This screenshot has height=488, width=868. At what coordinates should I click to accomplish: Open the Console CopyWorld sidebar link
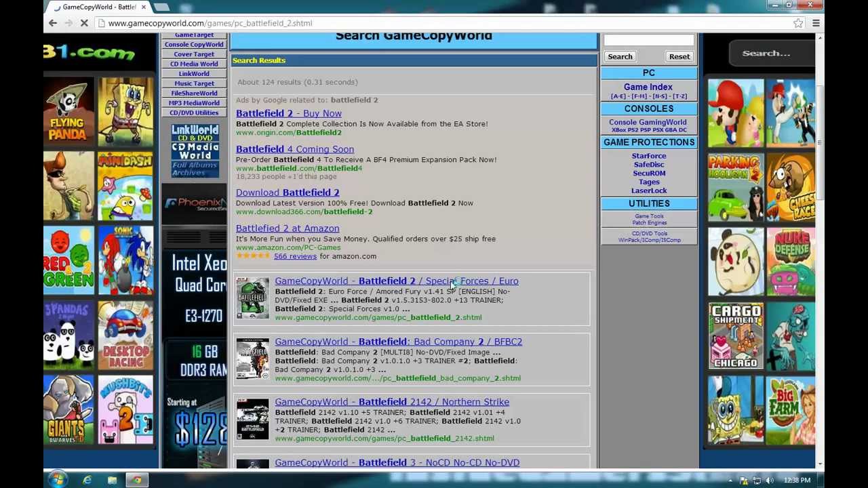194,44
